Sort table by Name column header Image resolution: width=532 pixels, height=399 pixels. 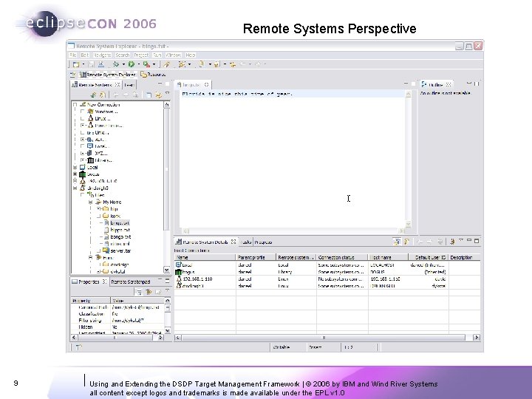(x=205, y=258)
